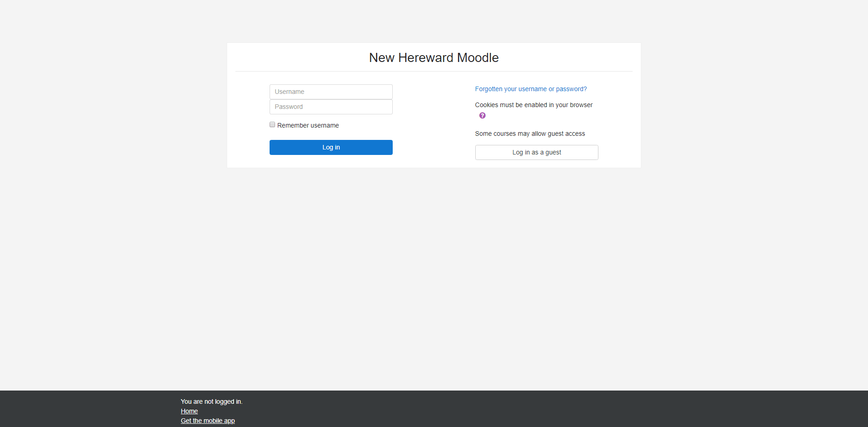
Task: Click Log in as a guest button
Action: (x=536, y=152)
